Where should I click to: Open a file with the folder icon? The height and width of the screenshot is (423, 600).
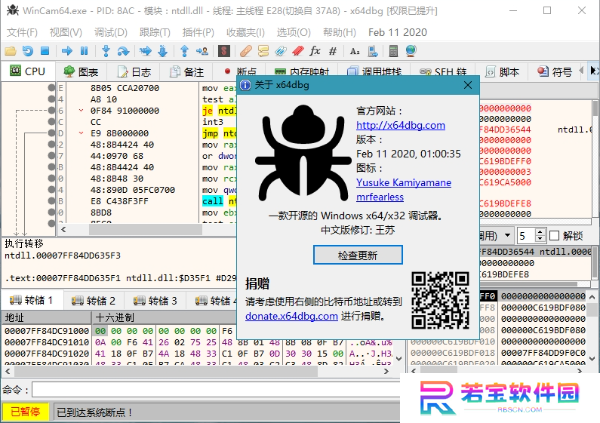tap(10, 51)
